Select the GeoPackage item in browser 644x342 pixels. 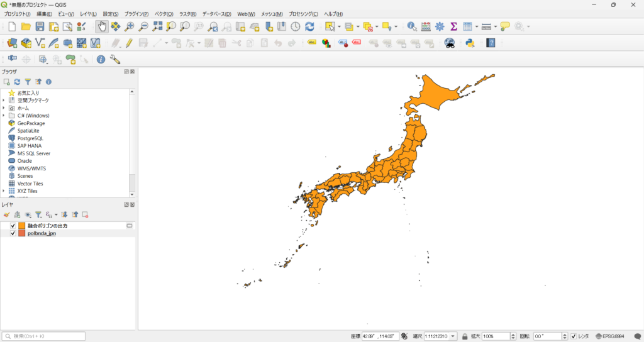[31, 123]
